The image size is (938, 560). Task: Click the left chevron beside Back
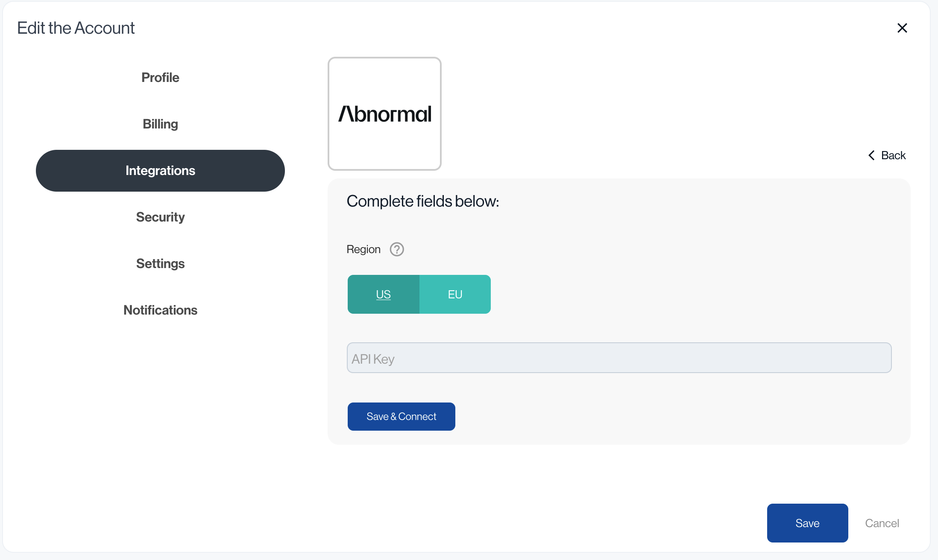coord(871,155)
